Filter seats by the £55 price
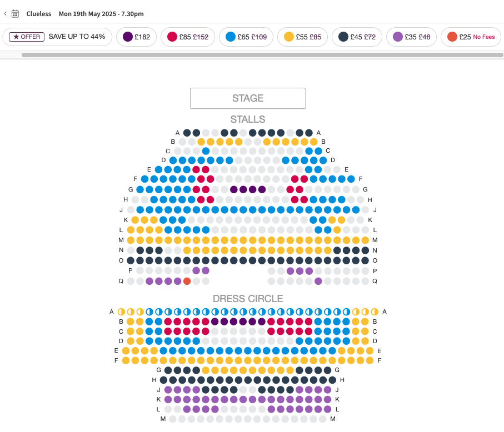 (x=302, y=37)
